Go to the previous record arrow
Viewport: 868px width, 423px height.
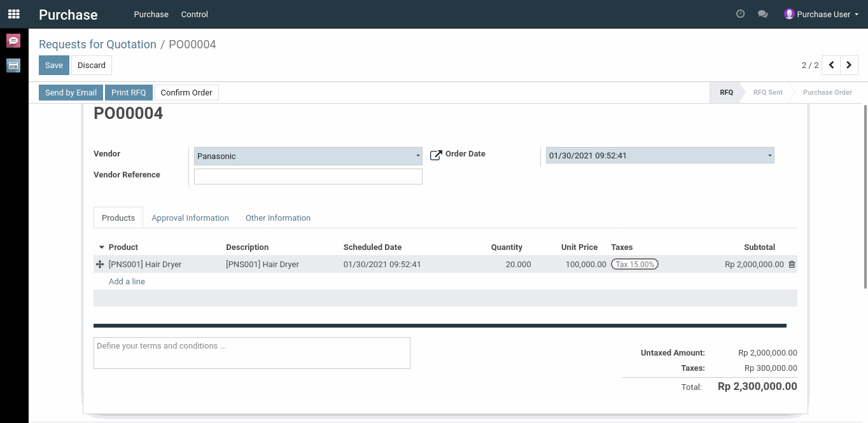[x=831, y=65]
